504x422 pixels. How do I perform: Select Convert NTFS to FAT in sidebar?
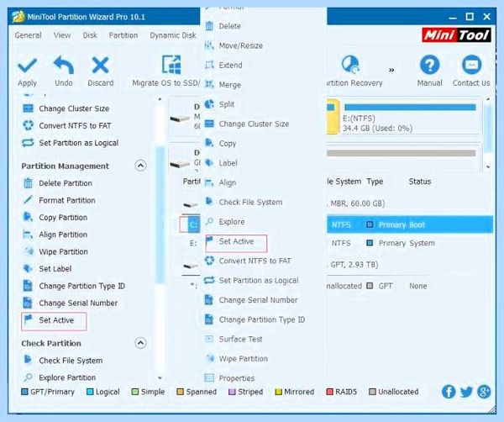pyautogui.click(x=67, y=125)
